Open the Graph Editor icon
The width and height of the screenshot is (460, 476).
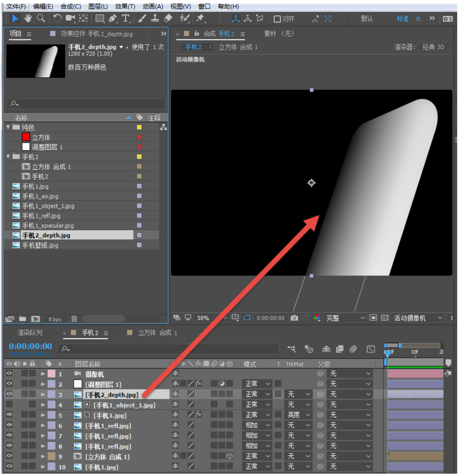[x=370, y=349]
